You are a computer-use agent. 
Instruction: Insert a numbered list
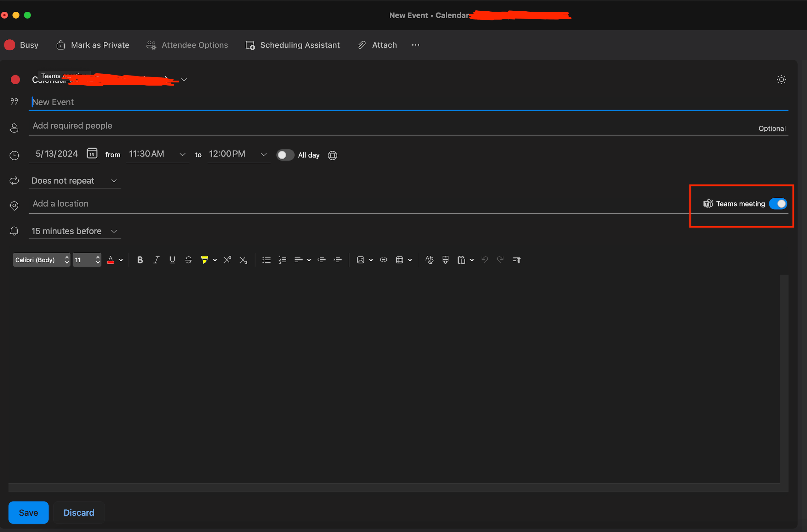click(x=283, y=260)
